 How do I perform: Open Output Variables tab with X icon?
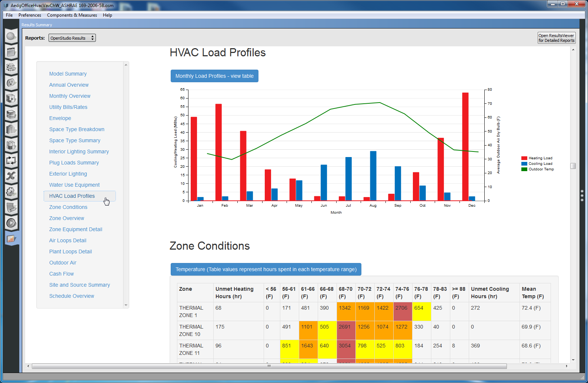click(x=11, y=176)
